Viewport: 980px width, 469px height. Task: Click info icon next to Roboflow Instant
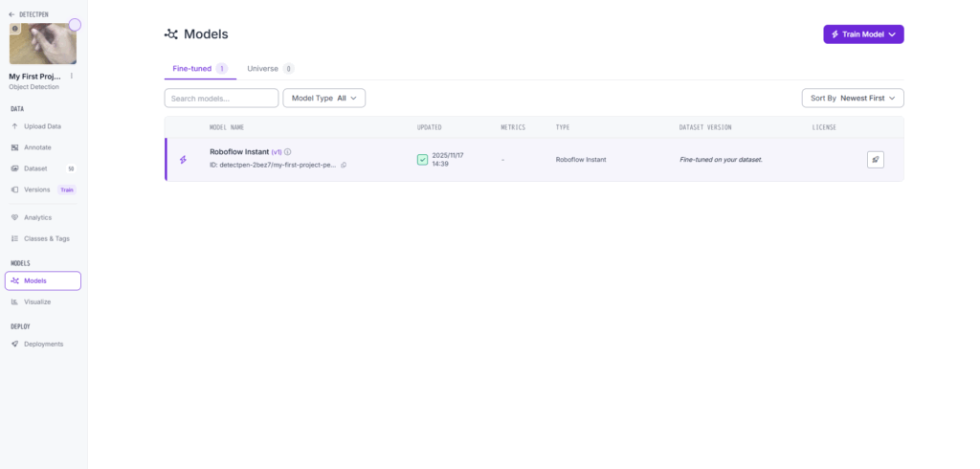pos(288,151)
